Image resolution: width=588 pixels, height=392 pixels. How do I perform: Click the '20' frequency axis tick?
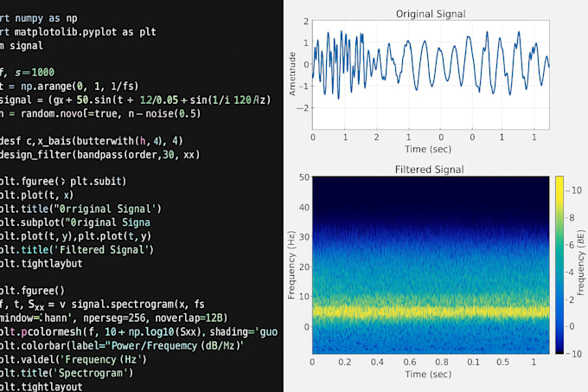tap(304, 267)
